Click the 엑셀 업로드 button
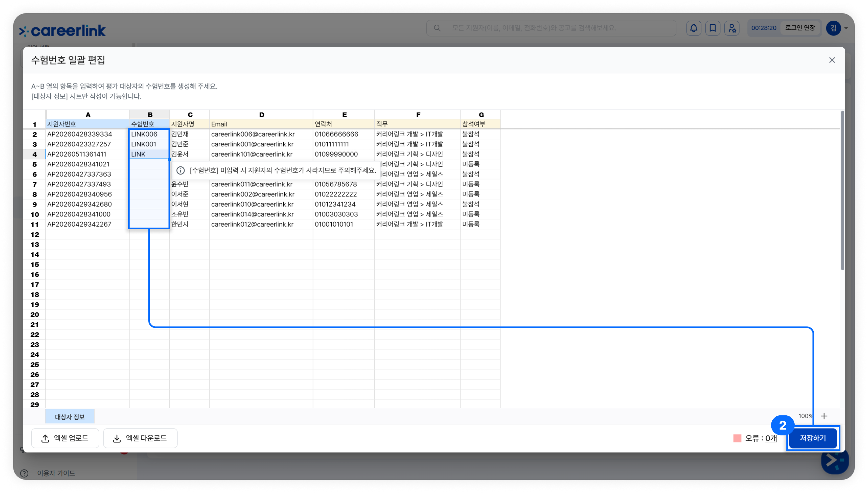 pos(65,438)
